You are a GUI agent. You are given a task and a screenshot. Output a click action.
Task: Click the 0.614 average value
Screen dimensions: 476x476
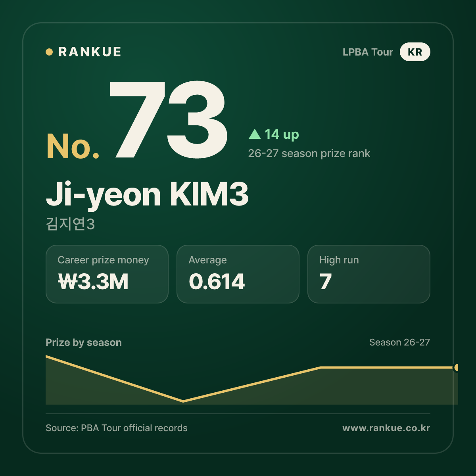tap(217, 282)
